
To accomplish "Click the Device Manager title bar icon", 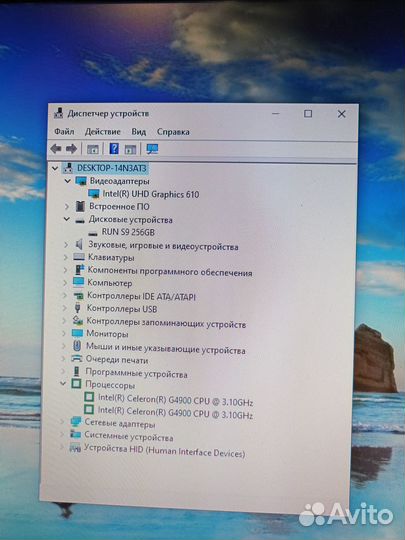I will (x=59, y=113).
